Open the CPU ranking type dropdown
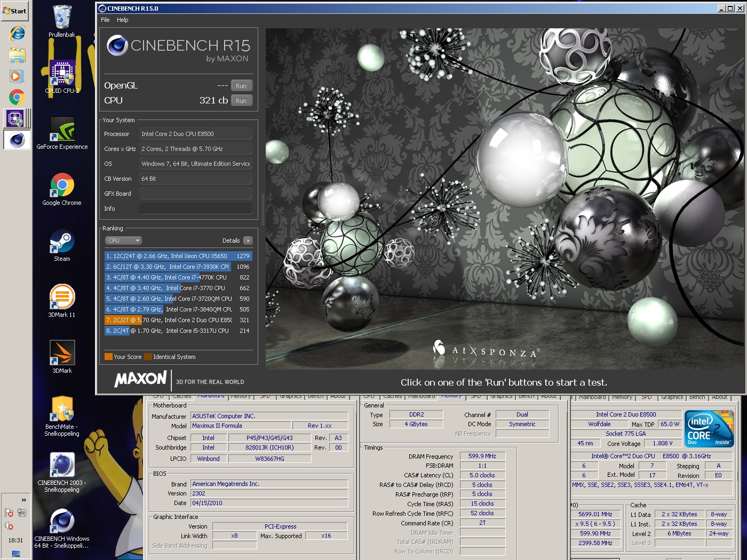Image resolution: width=747 pixels, height=560 pixels. pos(123,241)
